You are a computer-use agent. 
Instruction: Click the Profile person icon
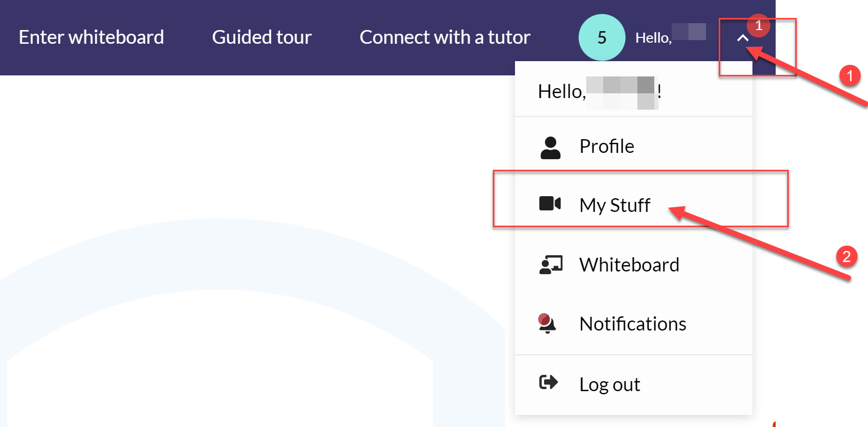pyautogui.click(x=550, y=148)
